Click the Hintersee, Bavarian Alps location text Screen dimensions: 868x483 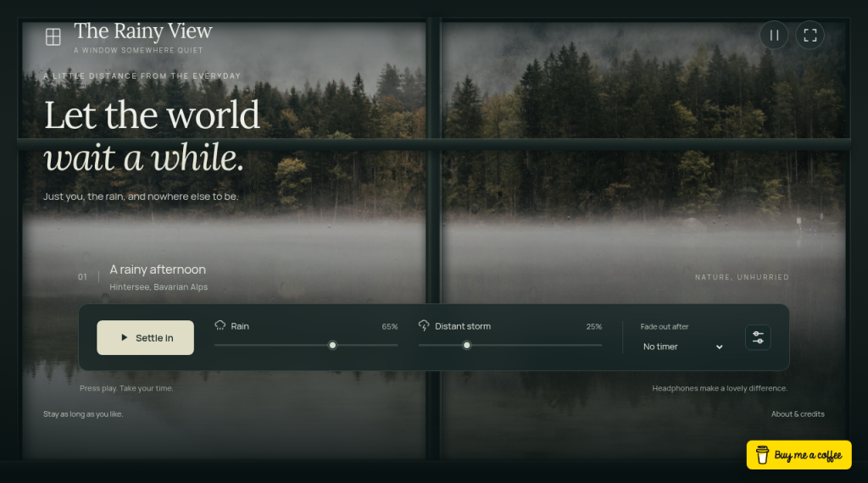click(x=159, y=286)
